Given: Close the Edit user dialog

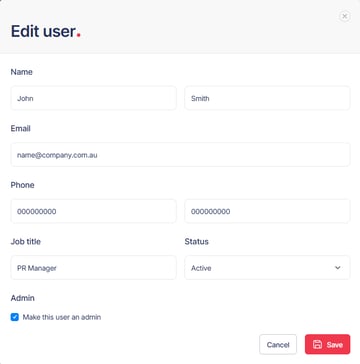Looking at the screenshot, I should tap(344, 16).
